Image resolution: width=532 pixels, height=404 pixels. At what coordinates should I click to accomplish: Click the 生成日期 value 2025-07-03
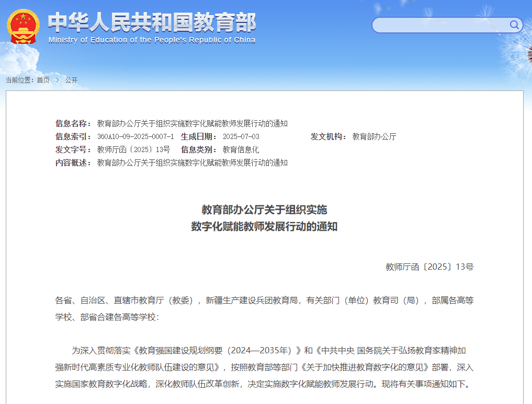241,136
